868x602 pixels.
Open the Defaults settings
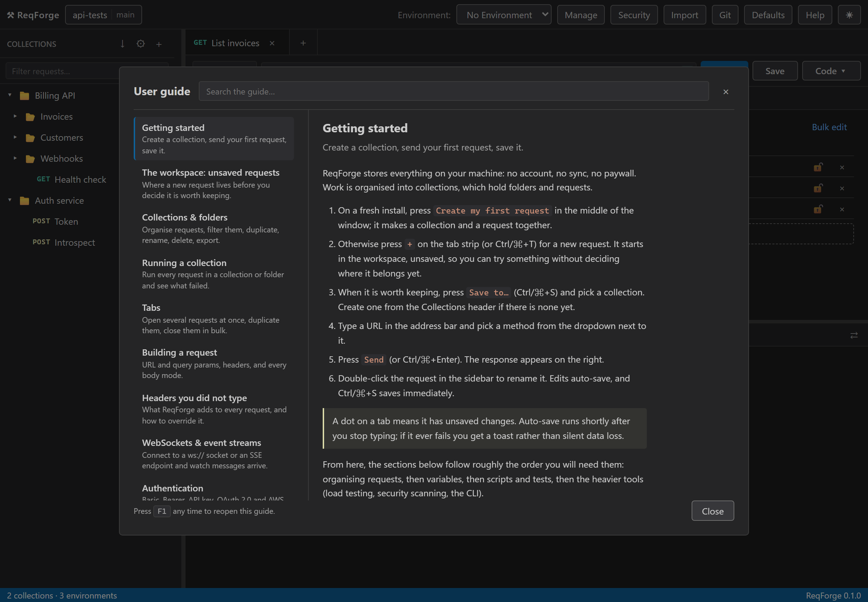[x=768, y=15]
